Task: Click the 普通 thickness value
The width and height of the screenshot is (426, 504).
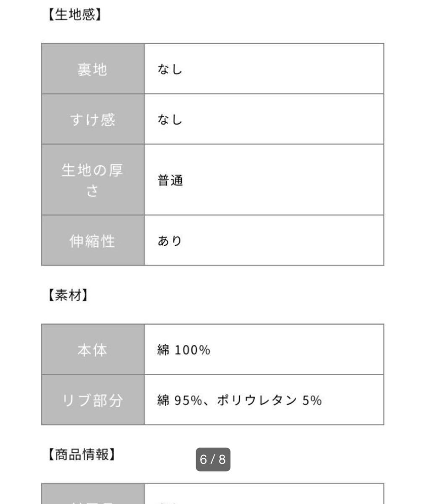Action: [x=170, y=181]
